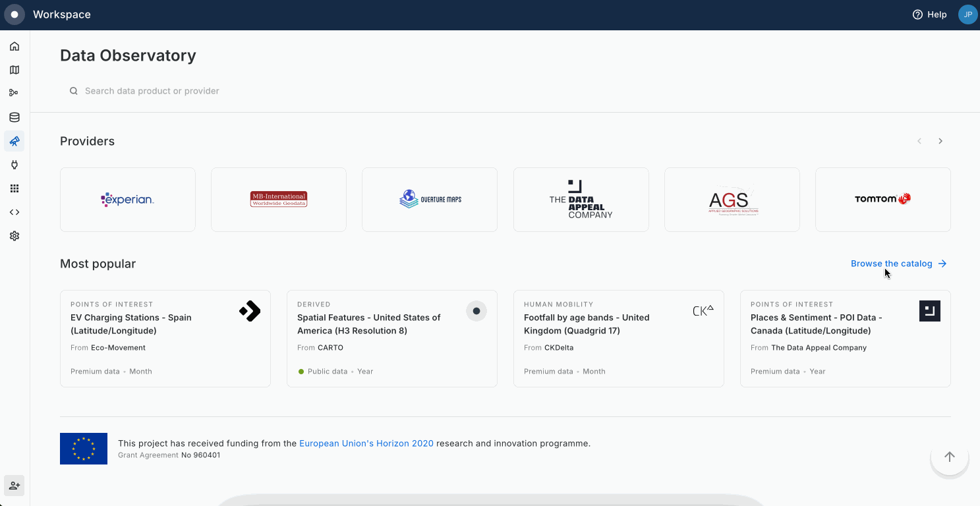Open the European Union's Horizon 2020 link

click(366, 443)
